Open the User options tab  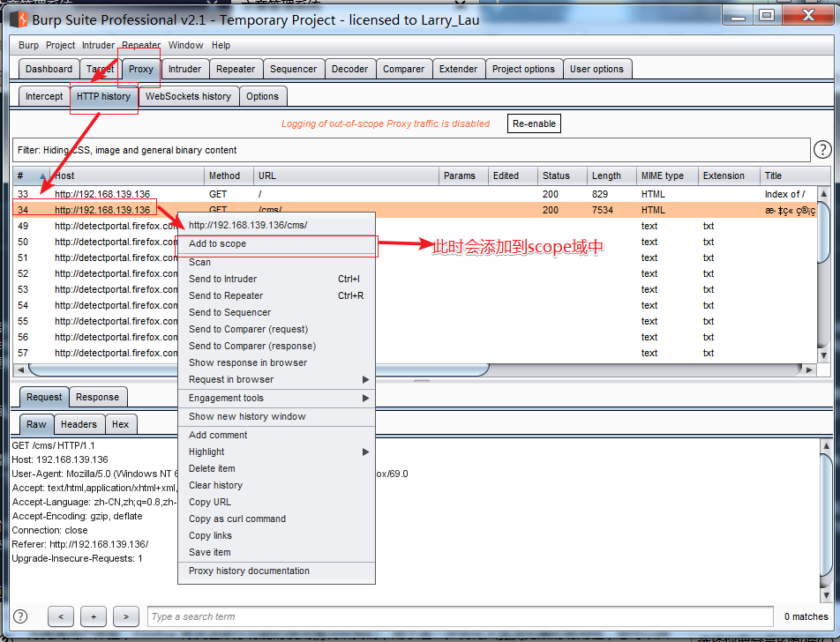(596, 69)
